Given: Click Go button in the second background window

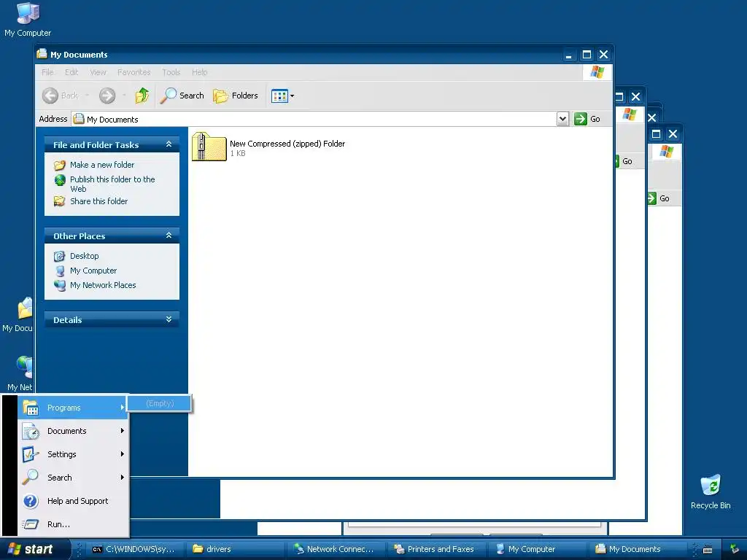Looking at the screenshot, I should [x=624, y=161].
